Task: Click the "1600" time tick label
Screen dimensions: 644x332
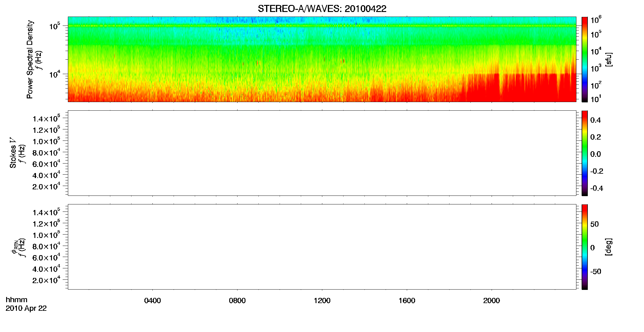Action: click(407, 301)
